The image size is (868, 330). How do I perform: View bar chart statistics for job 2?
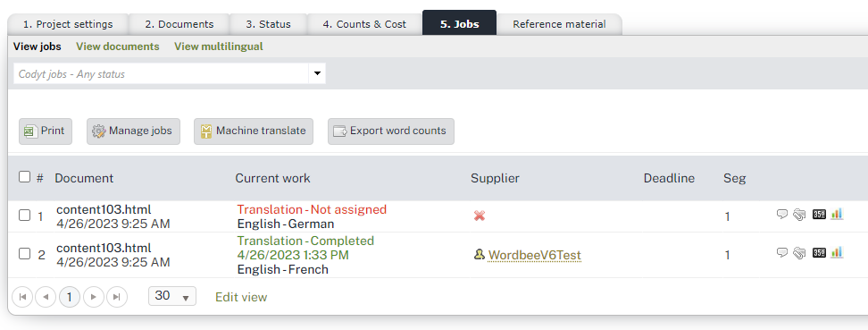837,252
